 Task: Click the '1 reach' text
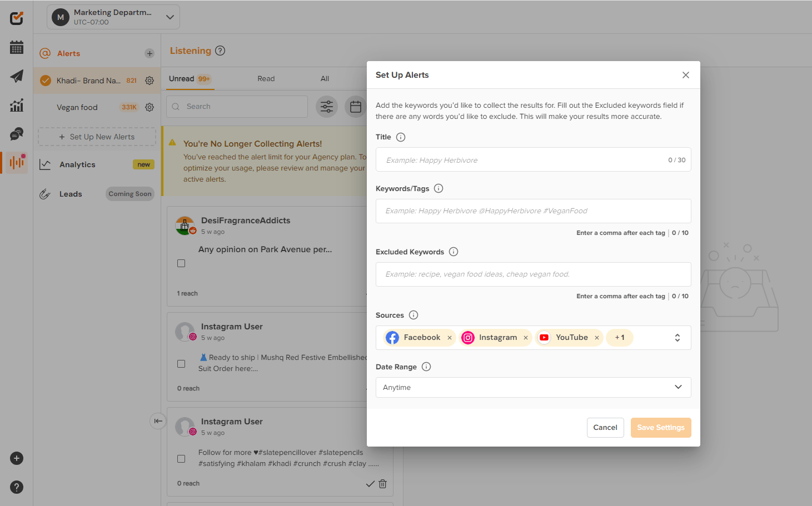click(x=187, y=293)
